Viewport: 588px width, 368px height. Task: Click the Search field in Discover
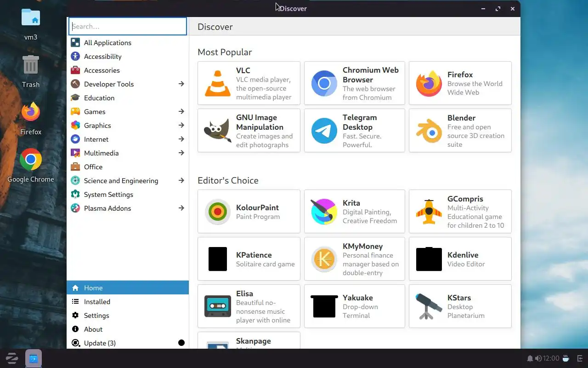click(128, 26)
